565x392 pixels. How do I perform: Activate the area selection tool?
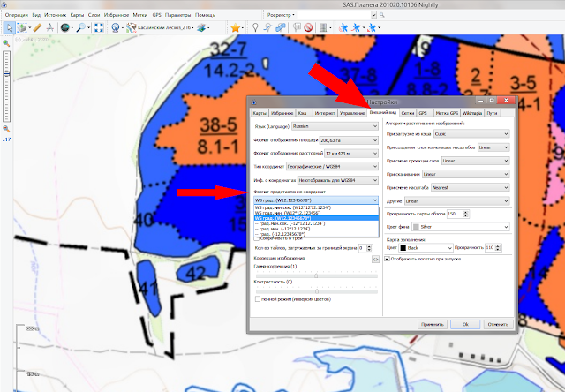(21, 27)
